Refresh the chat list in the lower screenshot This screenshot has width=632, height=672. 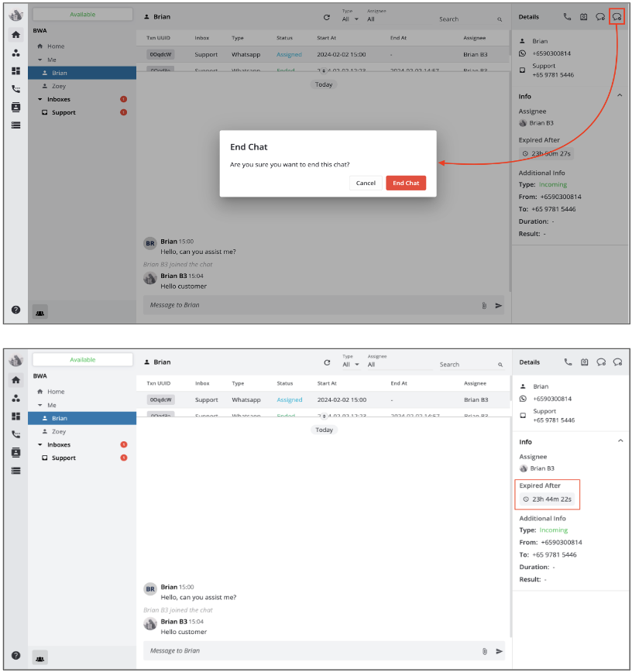[327, 362]
